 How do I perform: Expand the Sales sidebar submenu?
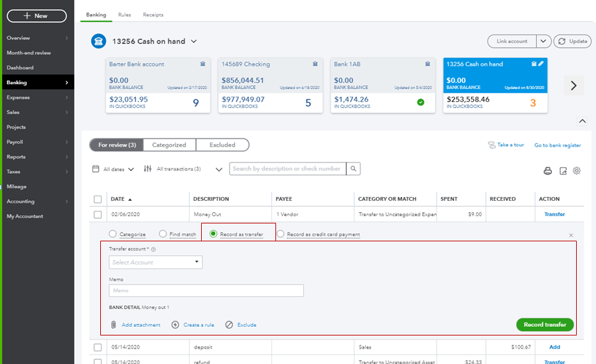(x=66, y=112)
